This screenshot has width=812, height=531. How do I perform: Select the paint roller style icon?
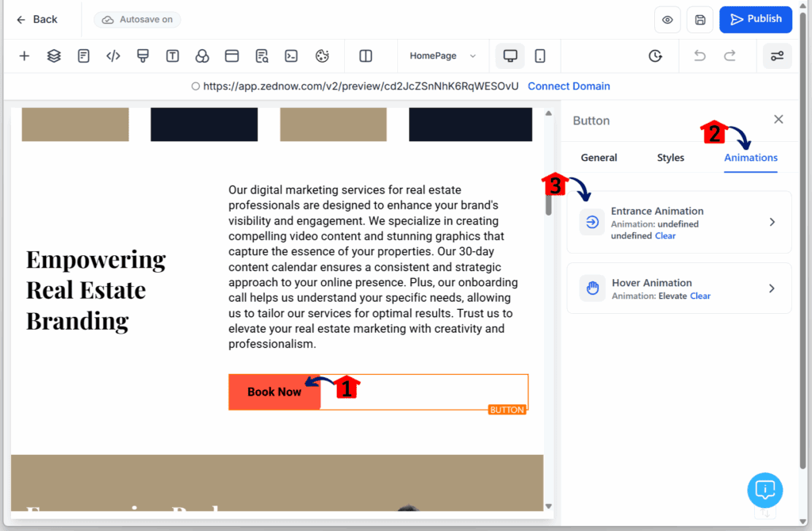(143, 56)
